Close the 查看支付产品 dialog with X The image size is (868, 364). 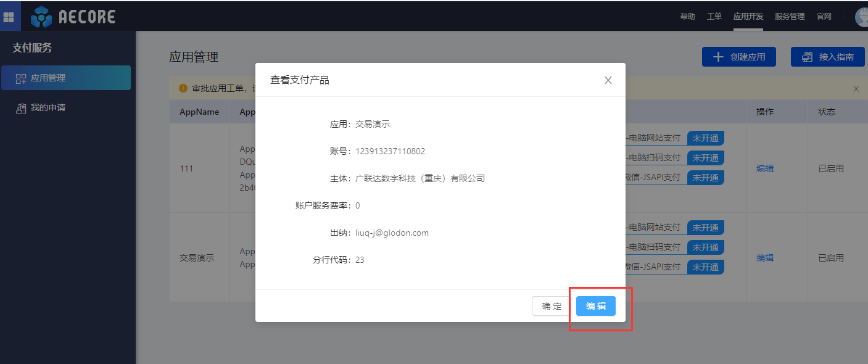click(x=608, y=80)
